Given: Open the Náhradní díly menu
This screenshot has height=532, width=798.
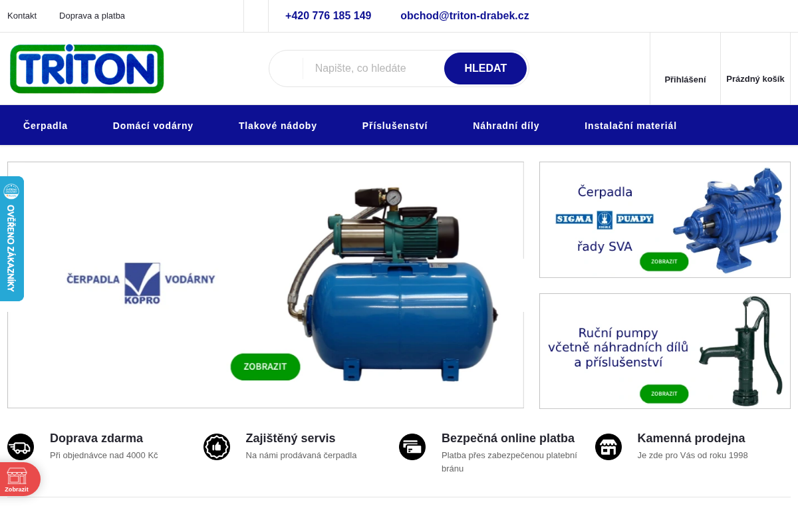Looking at the screenshot, I should pyautogui.click(x=506, y=126).
